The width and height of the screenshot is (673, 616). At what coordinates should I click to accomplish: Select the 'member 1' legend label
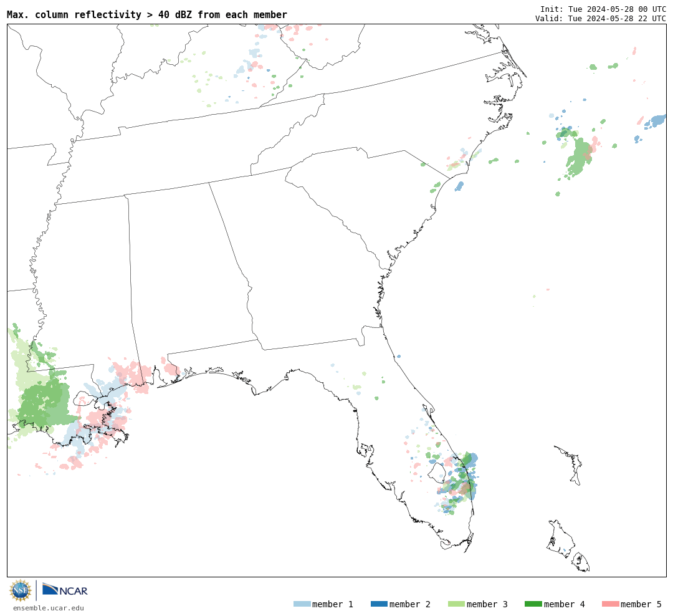click(333, 604)
